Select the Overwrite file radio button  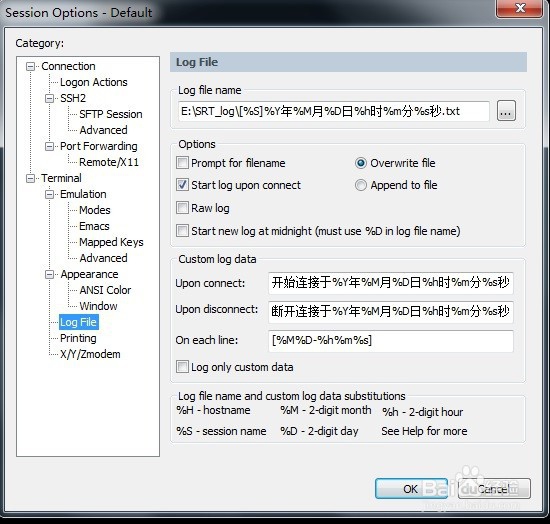(x=361, y=163)
